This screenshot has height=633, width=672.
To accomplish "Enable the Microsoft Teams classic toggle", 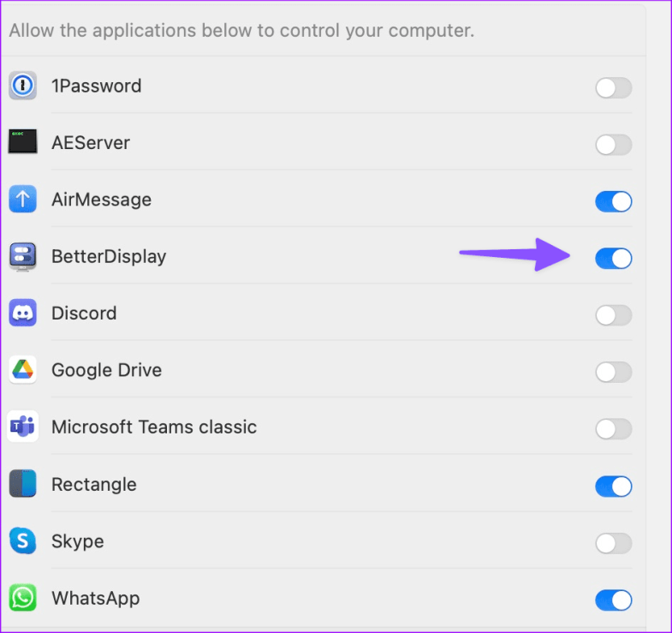I will point(613,429).
